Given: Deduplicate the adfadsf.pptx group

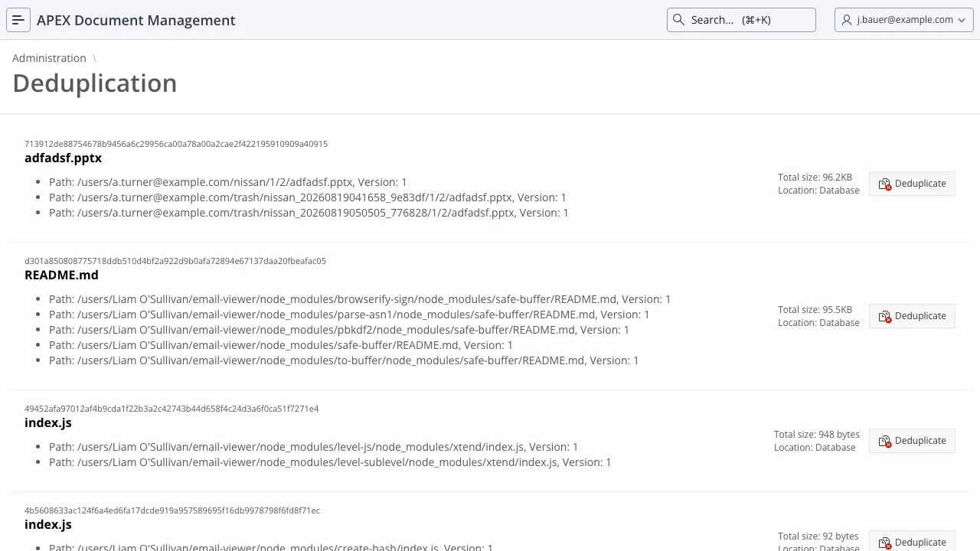Looking at the screenshot, I should 912,184.
